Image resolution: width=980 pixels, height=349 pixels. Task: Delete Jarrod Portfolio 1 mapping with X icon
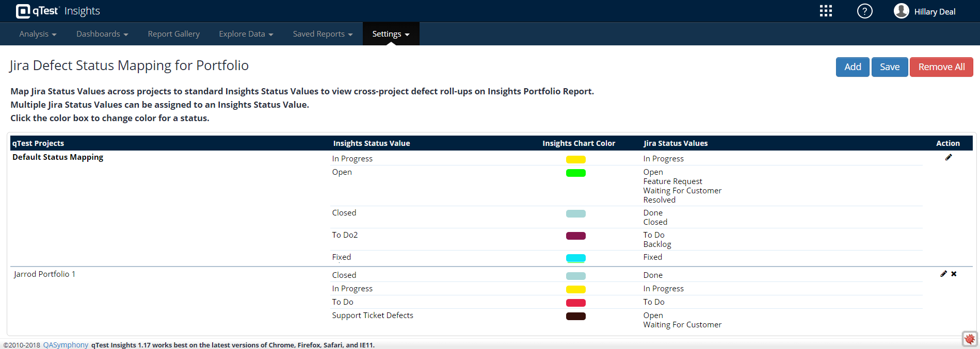pos(954,274)
